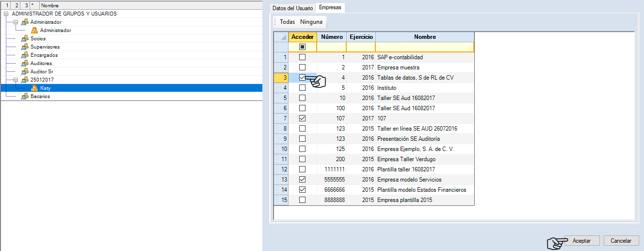644x251 pixels.
Task: Click the Katy user icon
Action: tap(34, 88)
